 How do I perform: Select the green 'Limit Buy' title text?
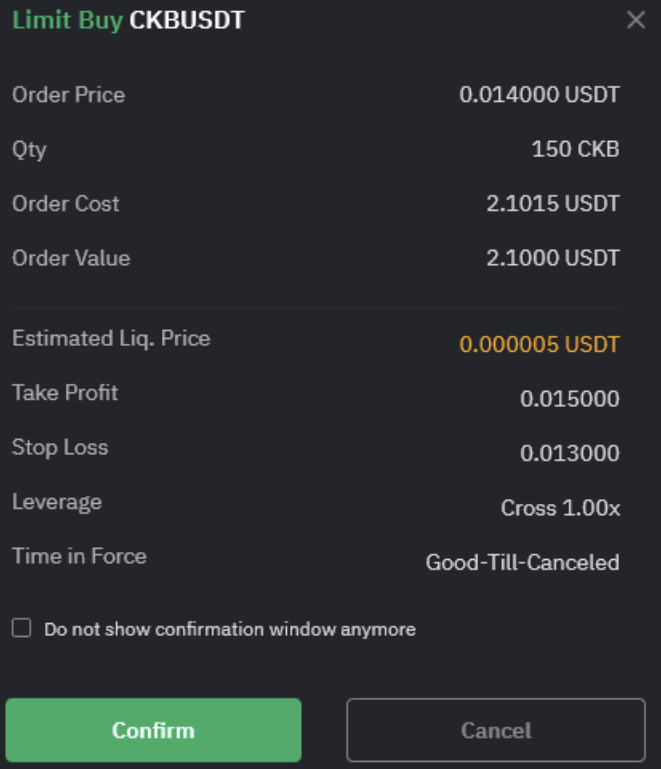point(68,21)
